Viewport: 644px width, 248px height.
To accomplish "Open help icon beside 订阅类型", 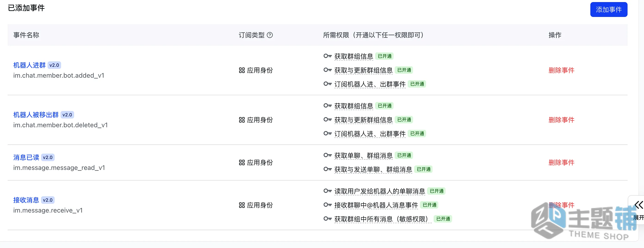I will click(x=270, y=35).
